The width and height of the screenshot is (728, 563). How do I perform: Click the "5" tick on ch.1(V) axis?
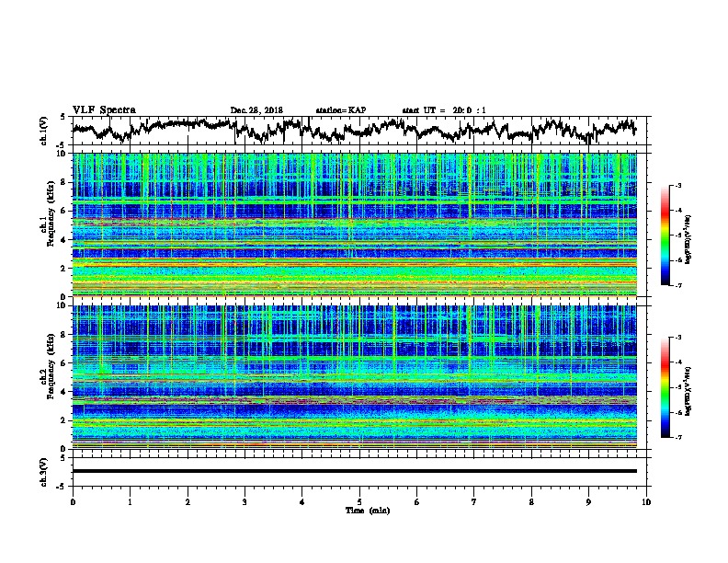tap(63, 117)
